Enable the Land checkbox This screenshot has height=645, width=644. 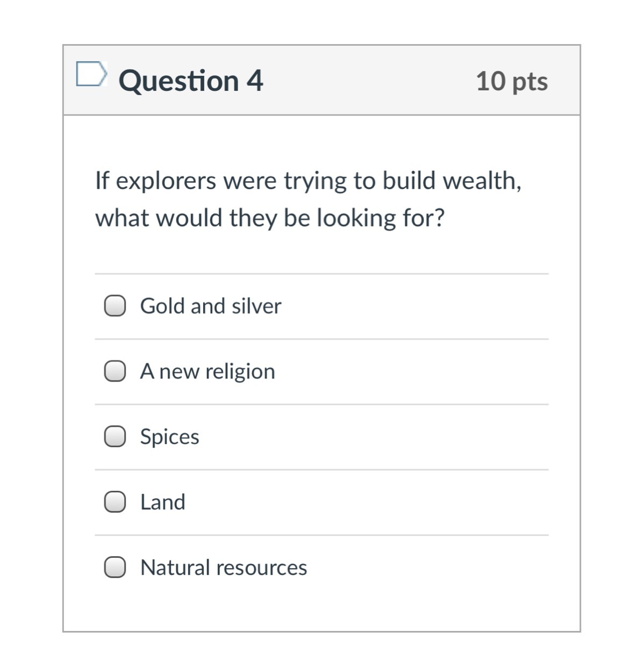click(115, 502)
